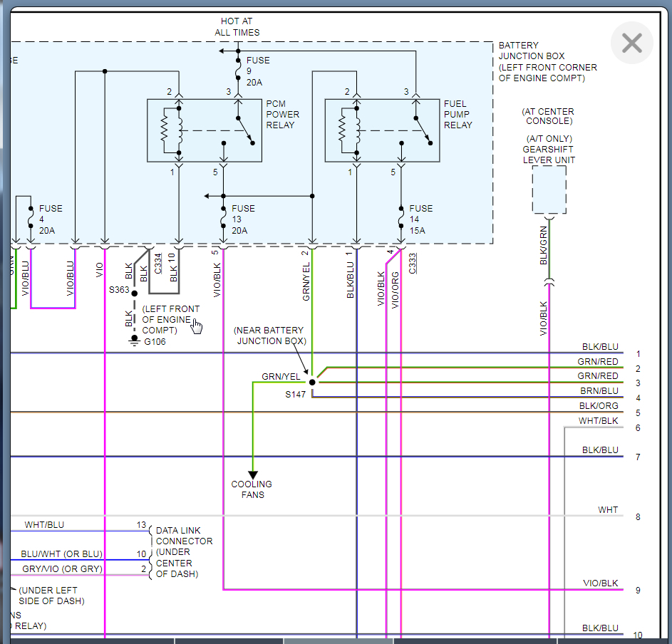Click the C334 connector label
The height and width of the screenshot is (644, 672).
157,264
